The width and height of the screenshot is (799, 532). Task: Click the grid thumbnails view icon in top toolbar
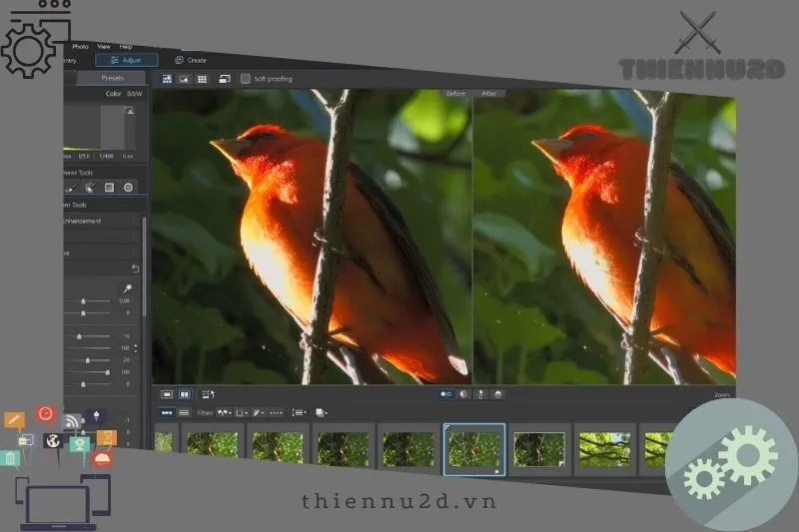coord(202,79)
